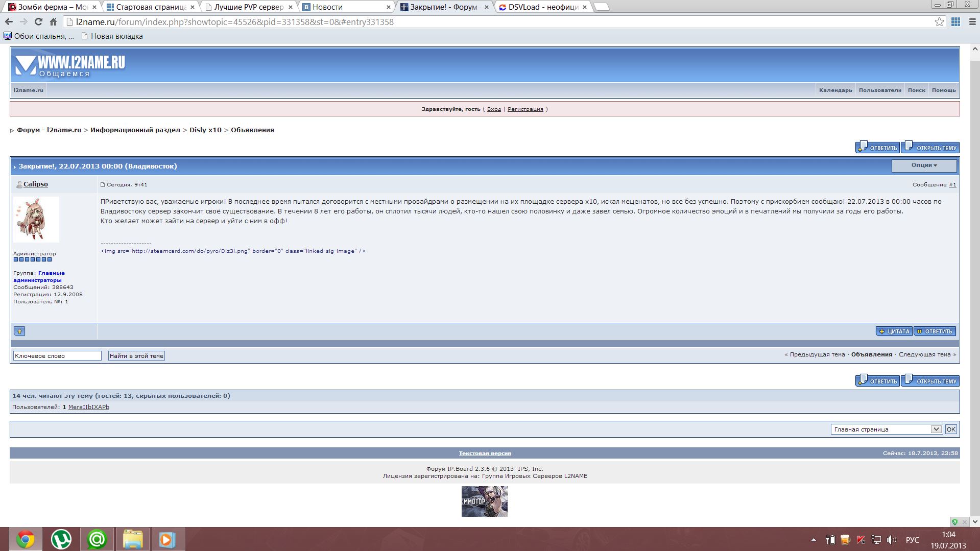Screen dimensions: 980x551
Task: Open File Explorer from the taskbar
Action: point(132,539)
